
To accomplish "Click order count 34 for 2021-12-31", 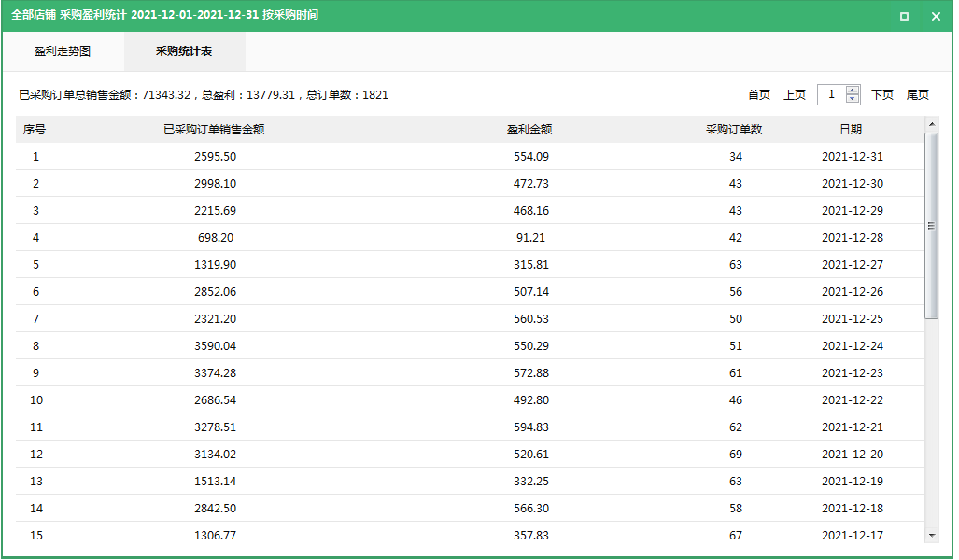I will pyautogui.click(x=736, y=157).
